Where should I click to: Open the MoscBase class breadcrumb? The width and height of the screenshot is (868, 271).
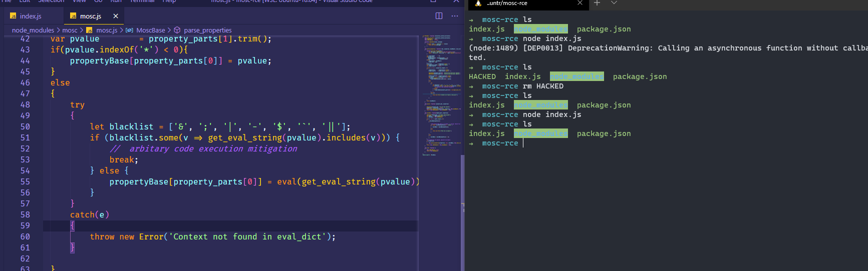(x=151, y=30)
